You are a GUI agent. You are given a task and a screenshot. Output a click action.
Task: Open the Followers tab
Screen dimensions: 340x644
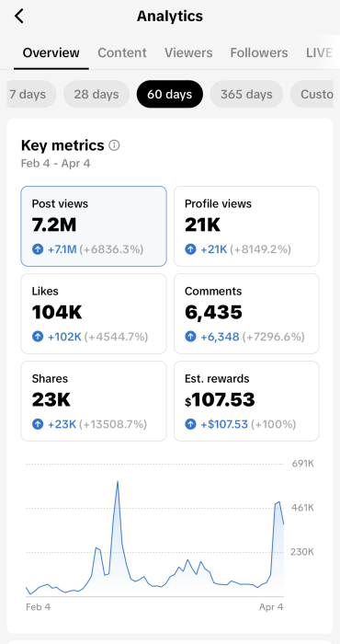pos(259,53)
